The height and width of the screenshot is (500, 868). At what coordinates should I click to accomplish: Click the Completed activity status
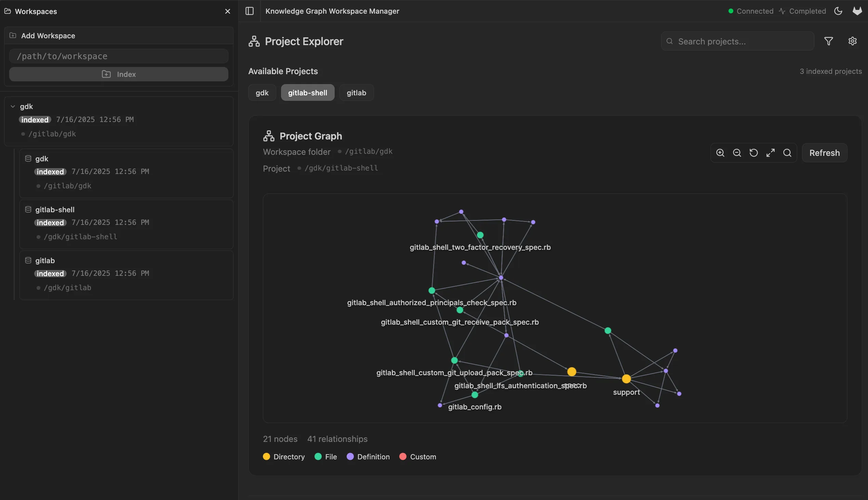point(802,11)
